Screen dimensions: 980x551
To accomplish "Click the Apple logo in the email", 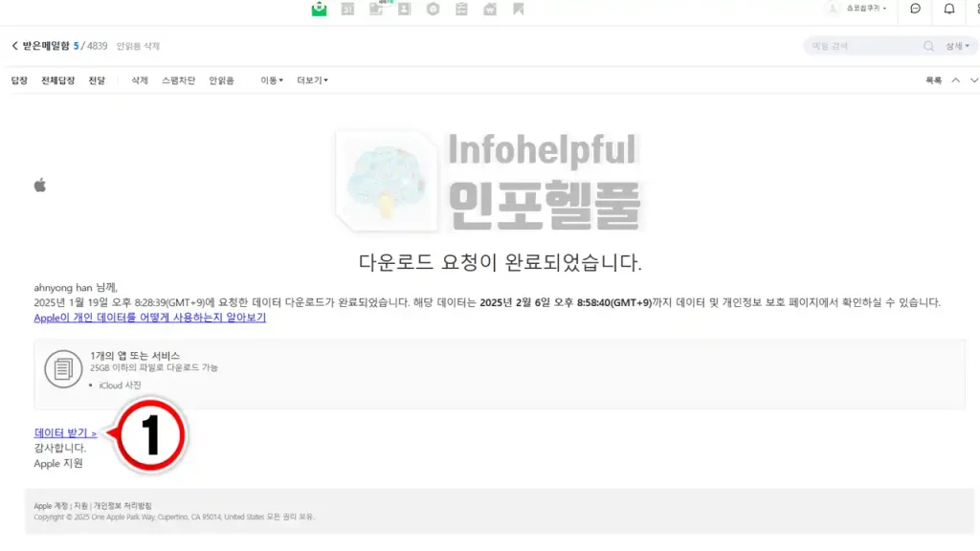I will [x=40, y=185].
